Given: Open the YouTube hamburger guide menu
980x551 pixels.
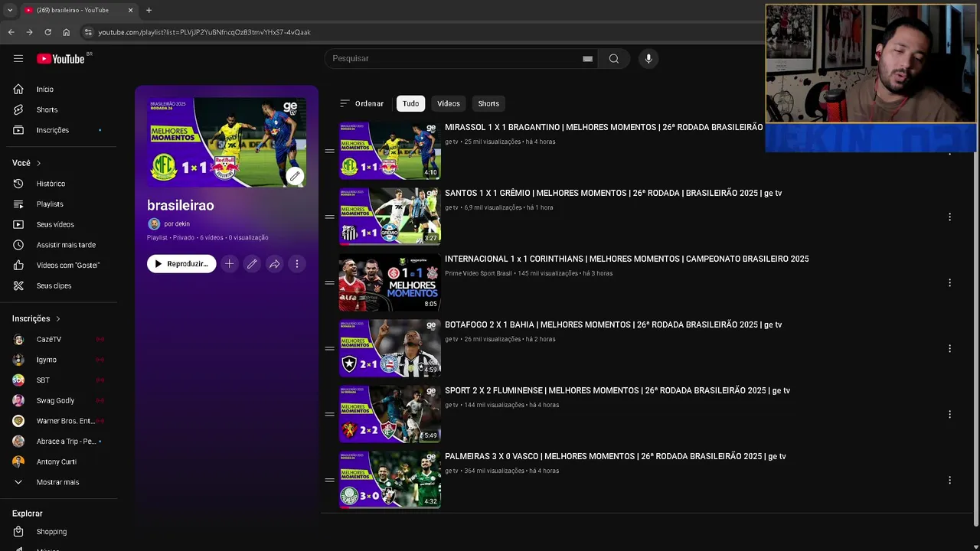Looking at the screenshot, I should (18, 58).
